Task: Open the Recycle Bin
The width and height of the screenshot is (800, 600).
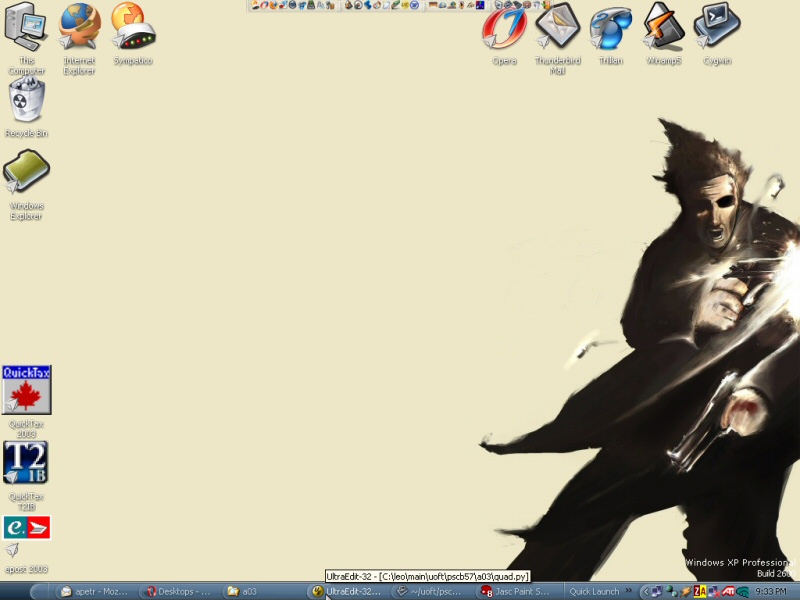Action: [26, 101]
